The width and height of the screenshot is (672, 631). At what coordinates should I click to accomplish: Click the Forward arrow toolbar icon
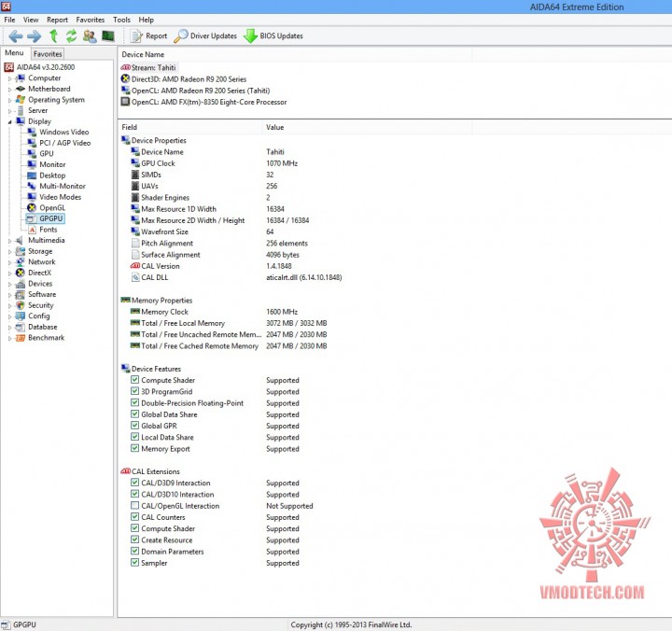pos(34,36)
